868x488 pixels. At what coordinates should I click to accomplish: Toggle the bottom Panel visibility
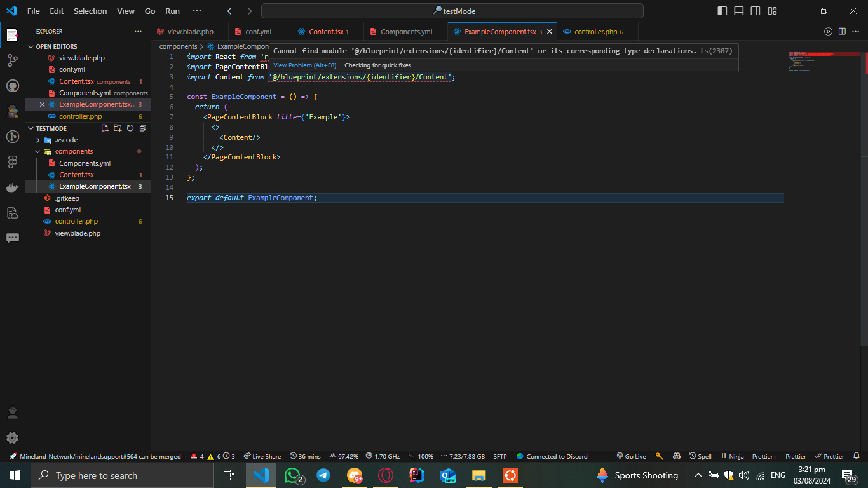pyautogui.click(x=739, y=11)
